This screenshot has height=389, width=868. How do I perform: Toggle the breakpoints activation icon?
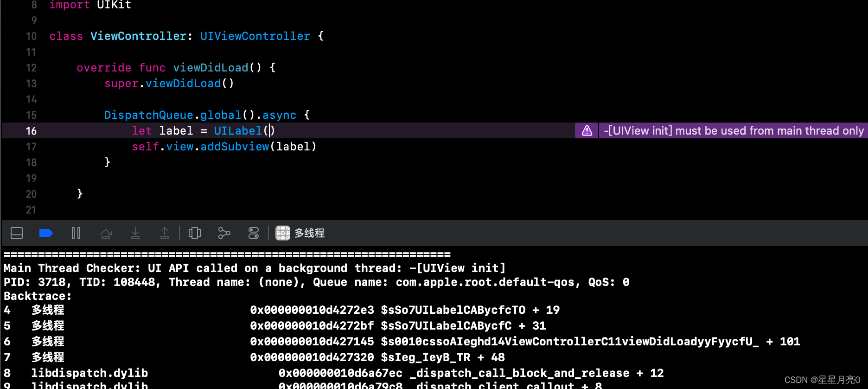[46, 233]
